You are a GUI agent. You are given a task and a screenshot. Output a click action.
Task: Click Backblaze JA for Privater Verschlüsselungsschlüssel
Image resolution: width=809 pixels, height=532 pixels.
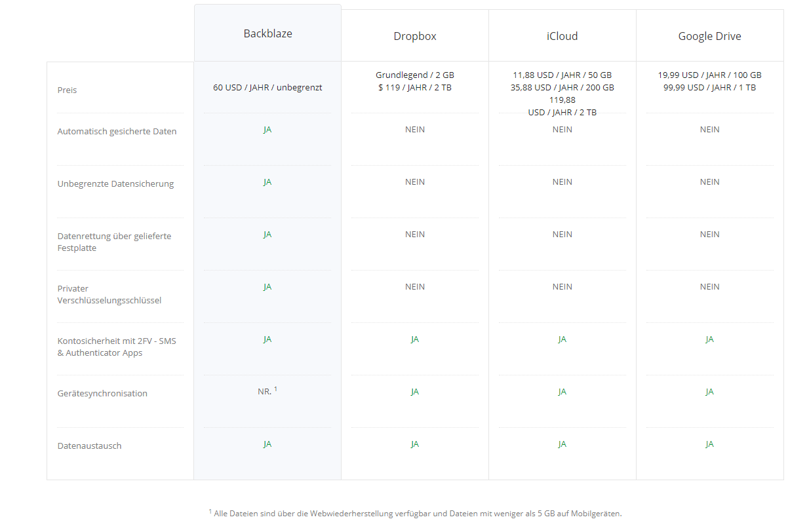(x=267, y=286)
